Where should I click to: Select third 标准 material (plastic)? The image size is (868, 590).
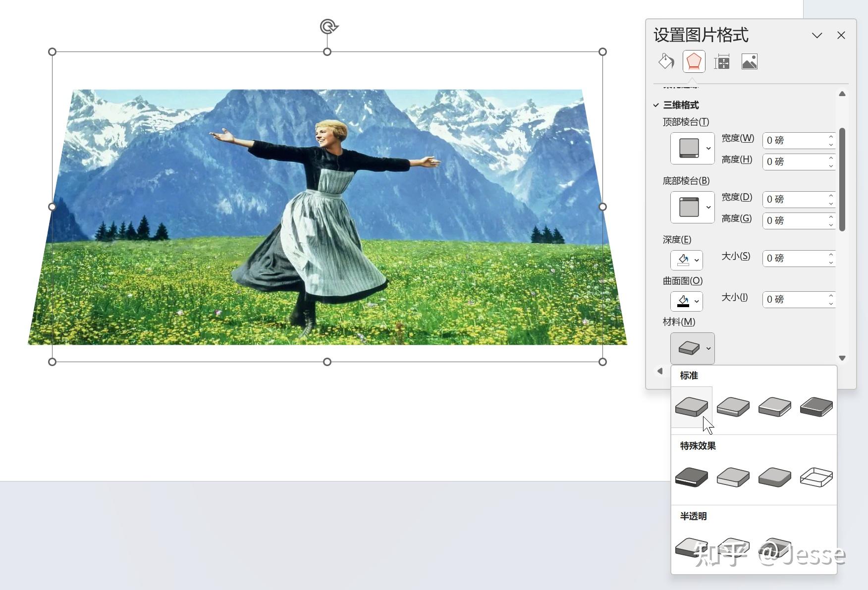(775, 407)
